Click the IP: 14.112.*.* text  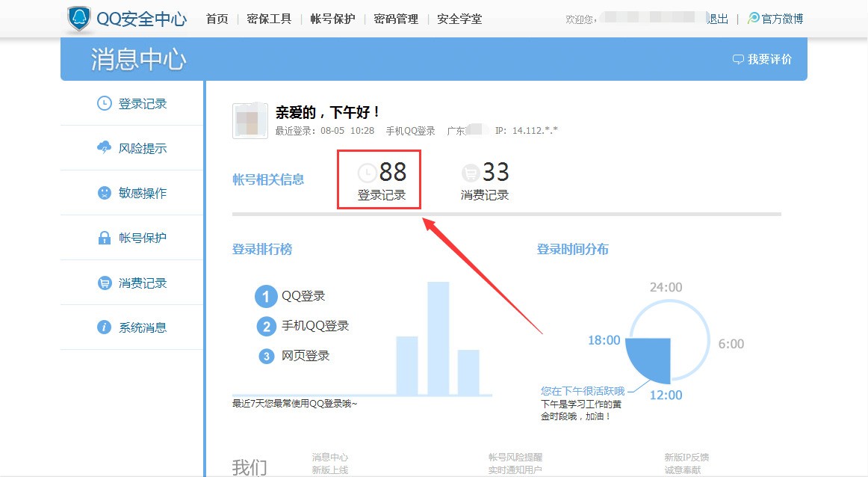click(x=527, y=131)
